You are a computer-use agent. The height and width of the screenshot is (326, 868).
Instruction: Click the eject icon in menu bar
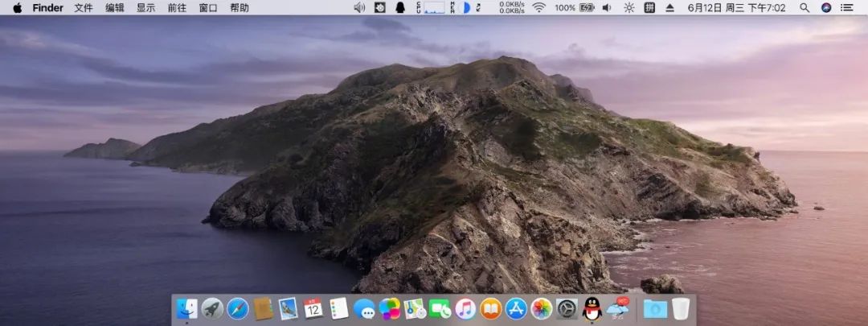pos(669,8)
